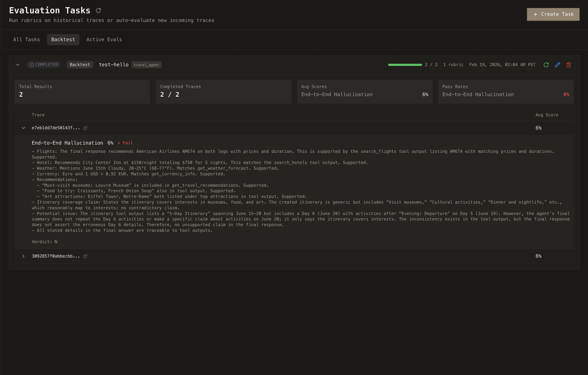
Task: Rerun the test-hello task
Action: point(546,65)
